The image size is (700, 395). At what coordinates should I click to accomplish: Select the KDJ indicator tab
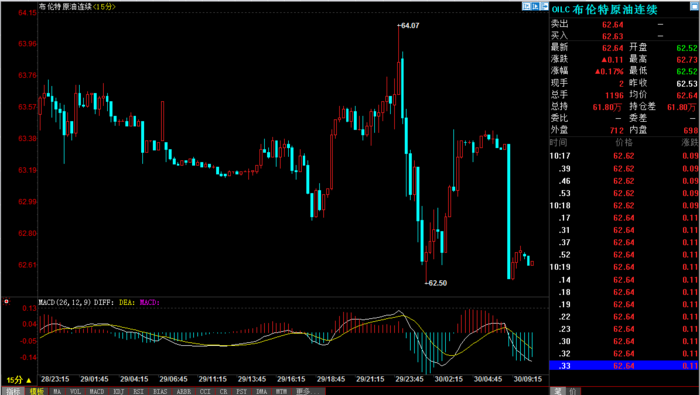pos(118,391)
